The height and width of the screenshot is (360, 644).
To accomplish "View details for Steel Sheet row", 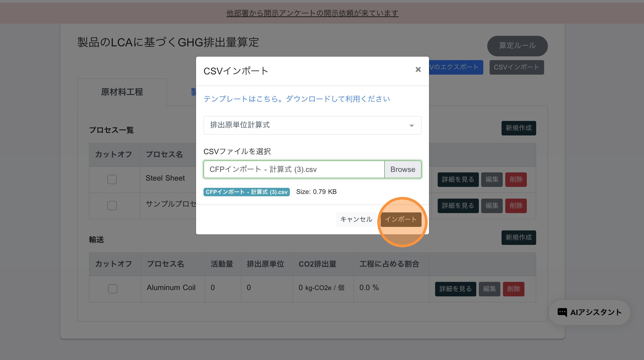I will tap(458, 179).
